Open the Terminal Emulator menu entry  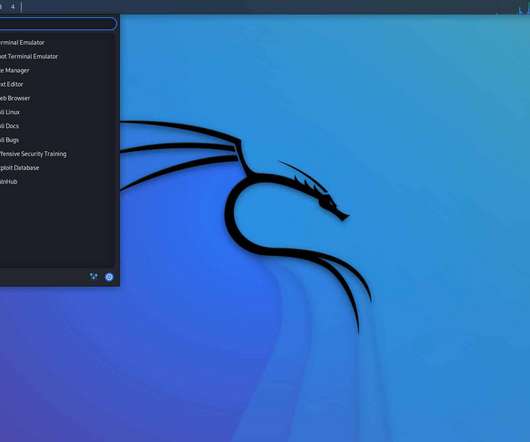point(22,43)
